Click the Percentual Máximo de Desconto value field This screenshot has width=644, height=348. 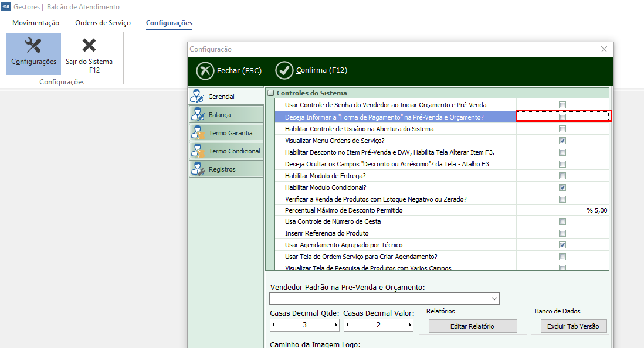click(562, 210)
